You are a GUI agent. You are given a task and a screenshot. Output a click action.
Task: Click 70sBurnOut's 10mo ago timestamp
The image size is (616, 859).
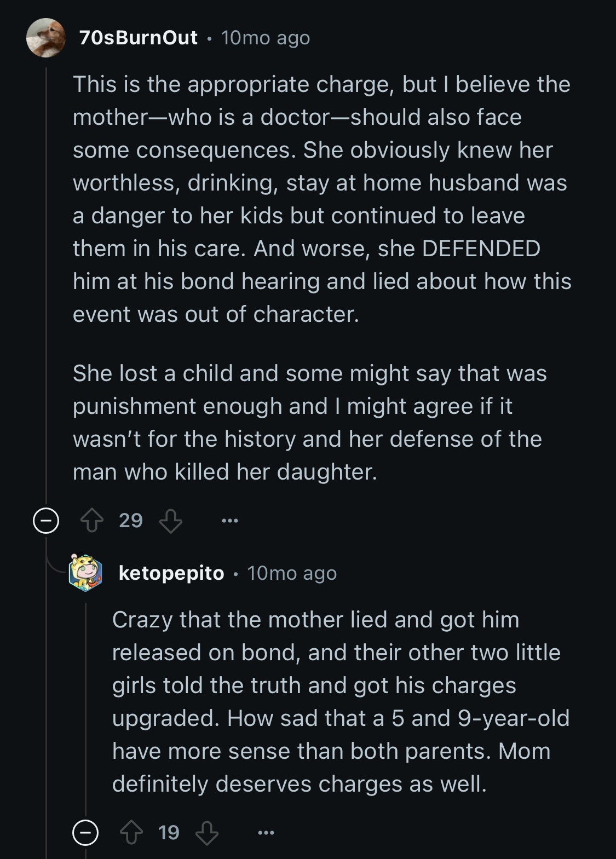(x=266, y=38)
